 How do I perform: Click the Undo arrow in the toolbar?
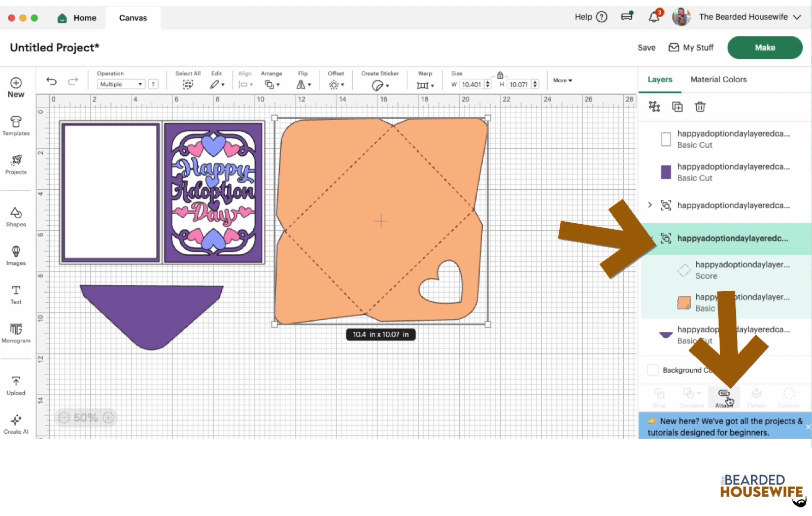tap(51, 81)
